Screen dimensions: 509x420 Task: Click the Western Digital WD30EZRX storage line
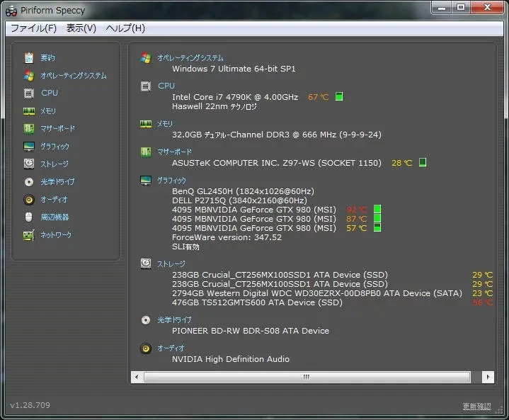(317, 293)
